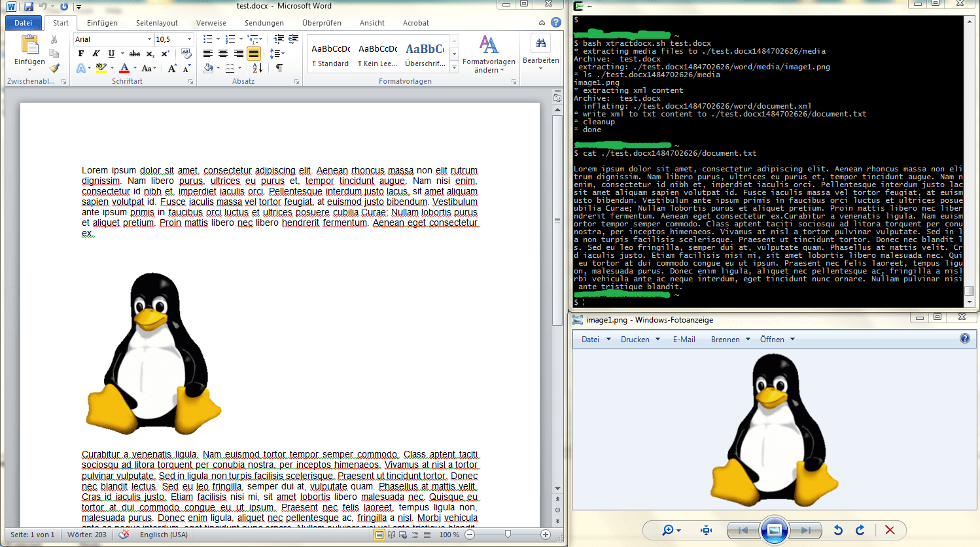Fit image to window in Fotoanzeige
Viewport: 980px width, 547px height.
pyautogui.click(x=706, y=530)
